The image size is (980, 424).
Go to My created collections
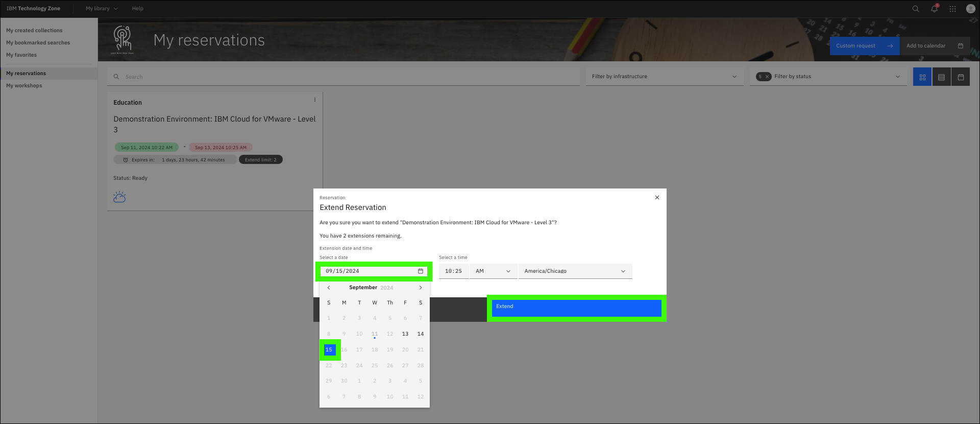(x=34, y=31)
